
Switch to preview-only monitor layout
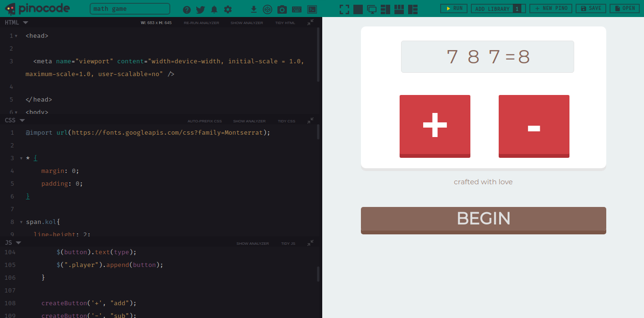(x=372, y=9)
